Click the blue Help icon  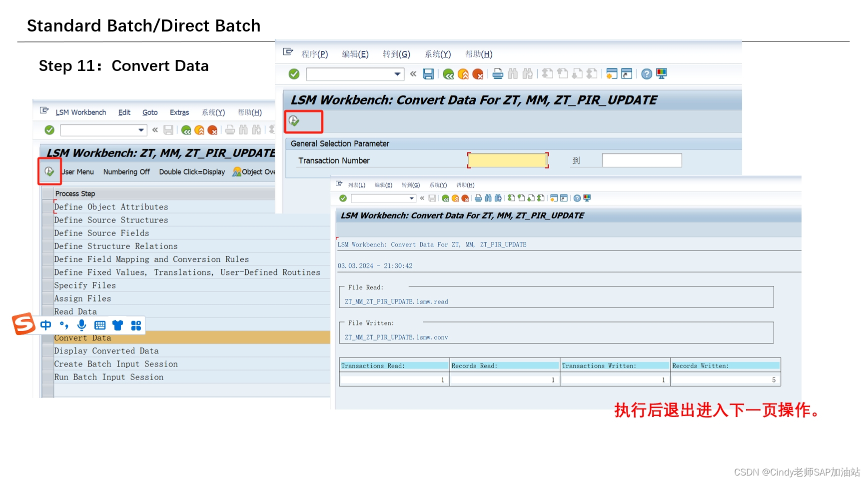646,73
